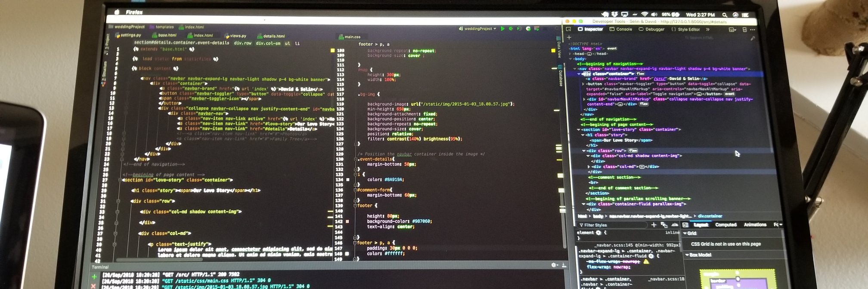The height and width of the screenshot is (289, 868).
Task: Click the event badge next to html tag
Action: 612,49
